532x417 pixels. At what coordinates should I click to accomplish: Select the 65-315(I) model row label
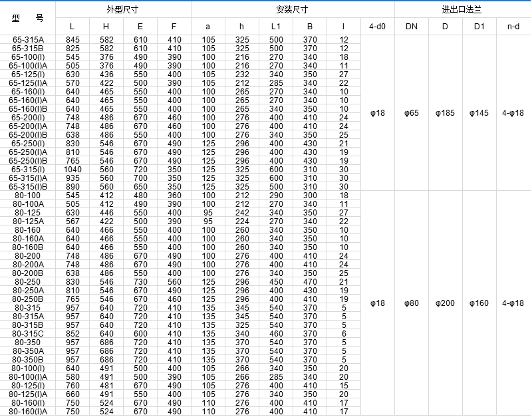(x=28, y=170)
